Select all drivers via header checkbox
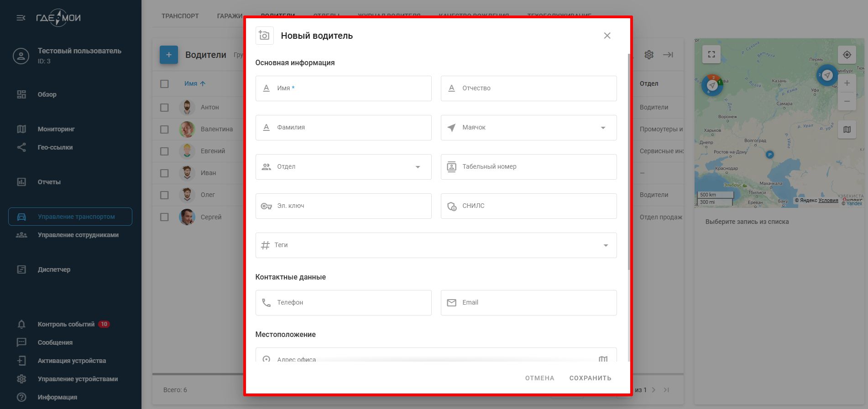 [165, 84]
